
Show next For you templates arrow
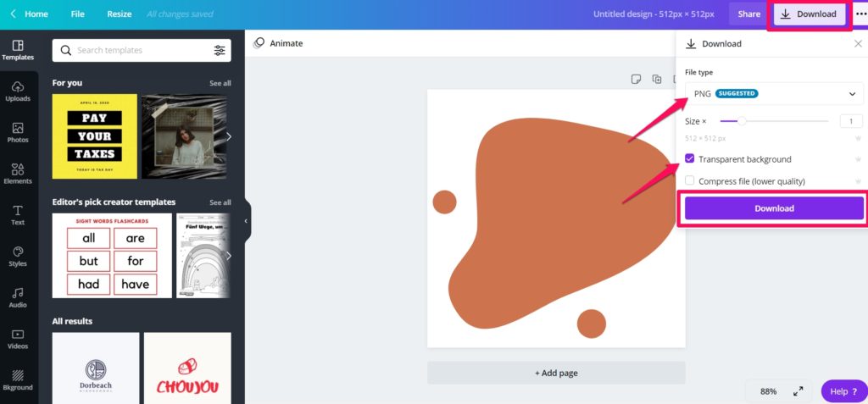pos(229,136)
